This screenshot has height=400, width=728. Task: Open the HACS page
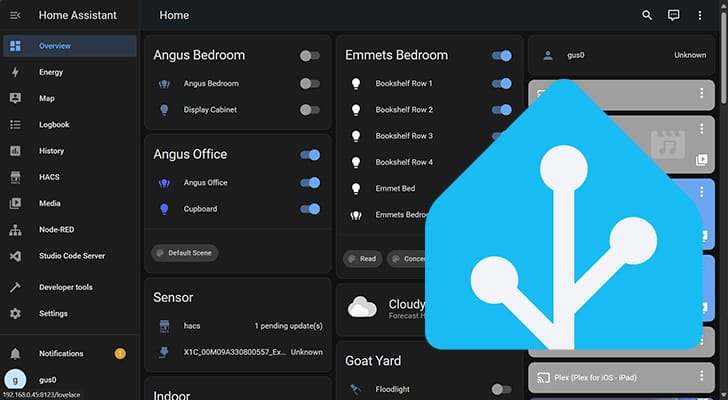[70, 177]
